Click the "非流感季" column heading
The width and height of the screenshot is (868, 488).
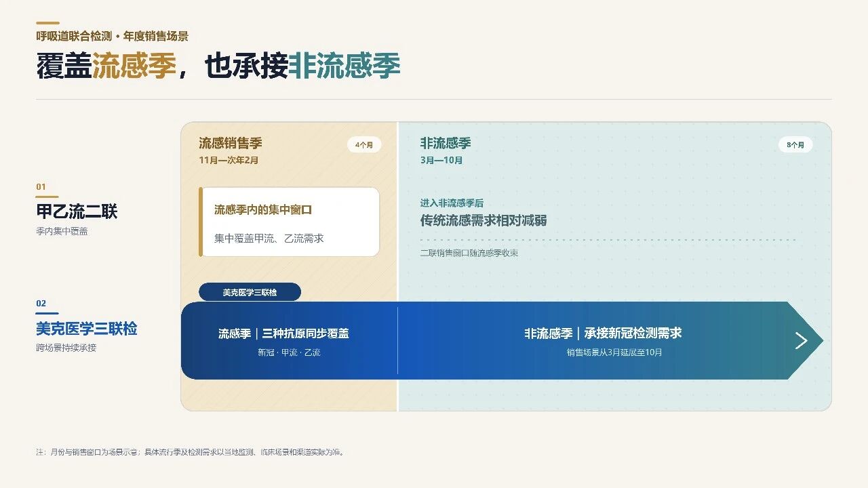446,143
